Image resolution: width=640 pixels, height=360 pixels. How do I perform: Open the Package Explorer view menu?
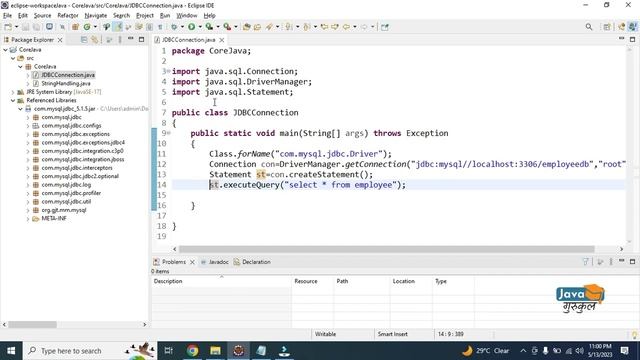click(120, 40)
